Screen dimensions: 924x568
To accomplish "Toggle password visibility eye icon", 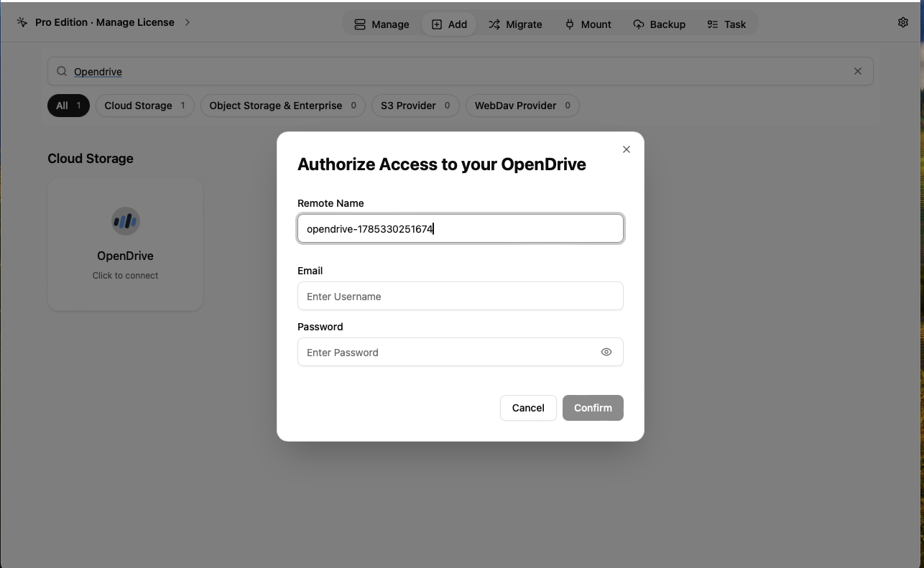I will click(606, 352).
